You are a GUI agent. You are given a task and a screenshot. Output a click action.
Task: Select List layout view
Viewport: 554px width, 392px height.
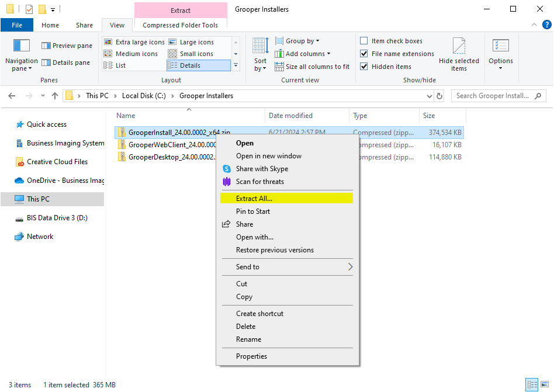point(115,65)
